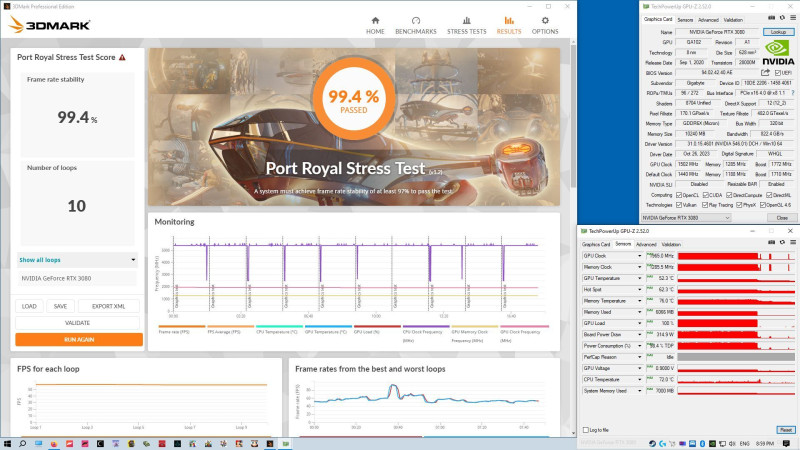Switch to Sensors tab in GPU-Z Graphics Card window
The image size is (800, 450).
point(685,20)
